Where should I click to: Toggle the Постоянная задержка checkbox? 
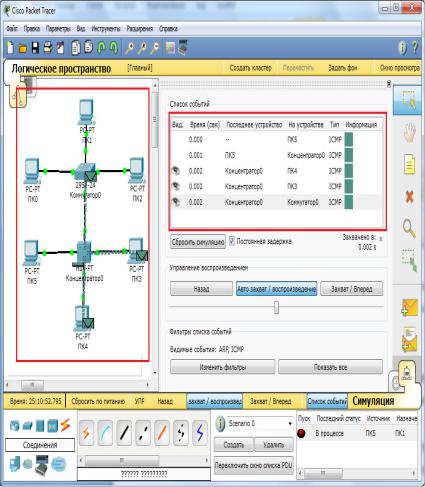(232, 241)
